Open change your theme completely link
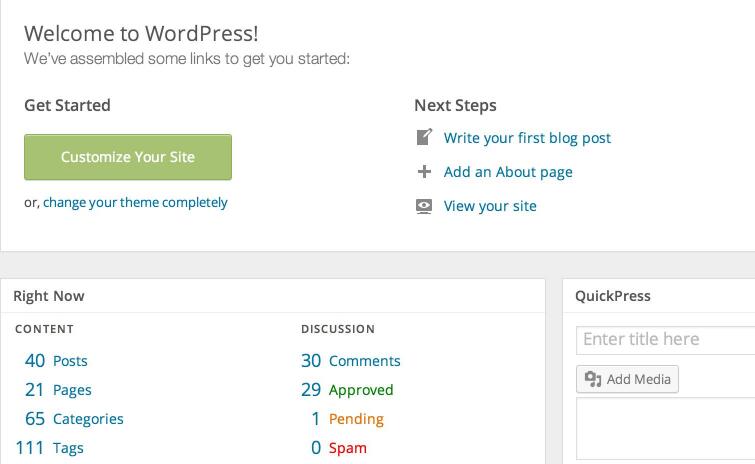 click(135, 202)
